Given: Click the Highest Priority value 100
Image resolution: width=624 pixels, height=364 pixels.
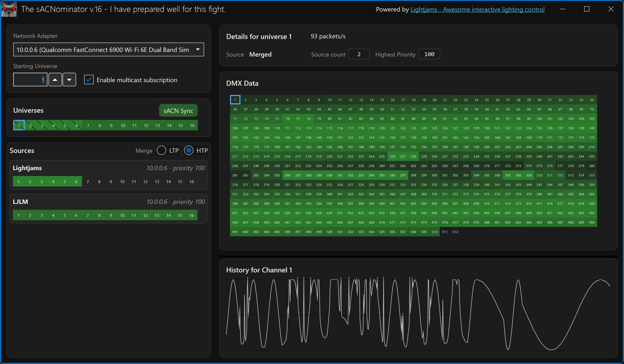Looking at the screenshot, I should (x=429, y=54).
